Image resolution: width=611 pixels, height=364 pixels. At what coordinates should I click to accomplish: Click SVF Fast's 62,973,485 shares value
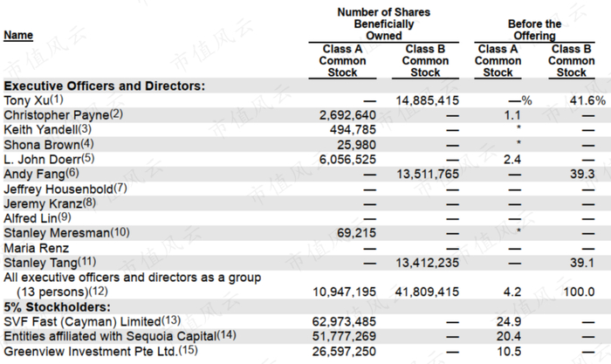[344, 321]
